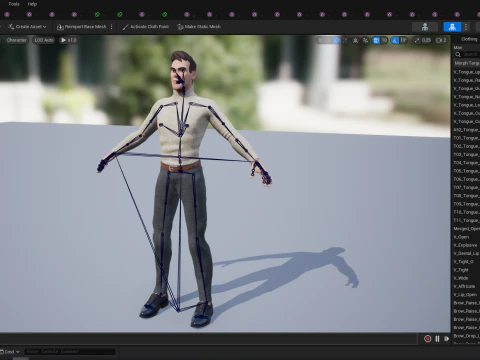Click the morph target Search field
The image size is (480, 360).
[467, 54]
